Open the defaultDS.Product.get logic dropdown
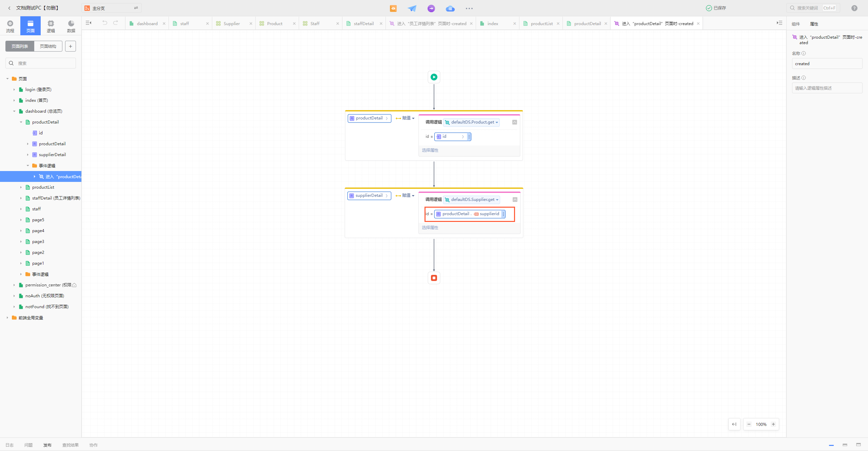The width and height of the screenshot is (868, 451). 471,122
